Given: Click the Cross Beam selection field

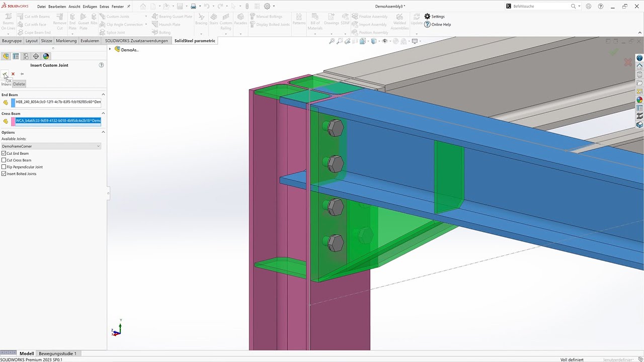Looking at the screenshot, I should pyautogui.click(x=58, y=121).
